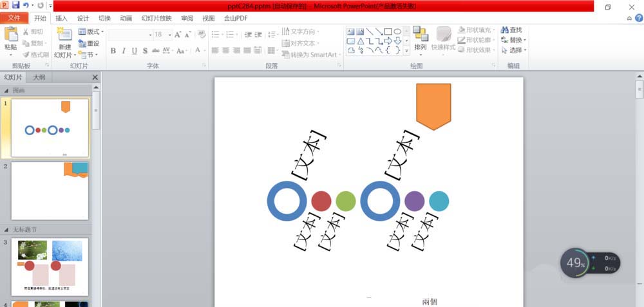Select the down block arrow shape

pyautogui.click(x=397, y=41)
